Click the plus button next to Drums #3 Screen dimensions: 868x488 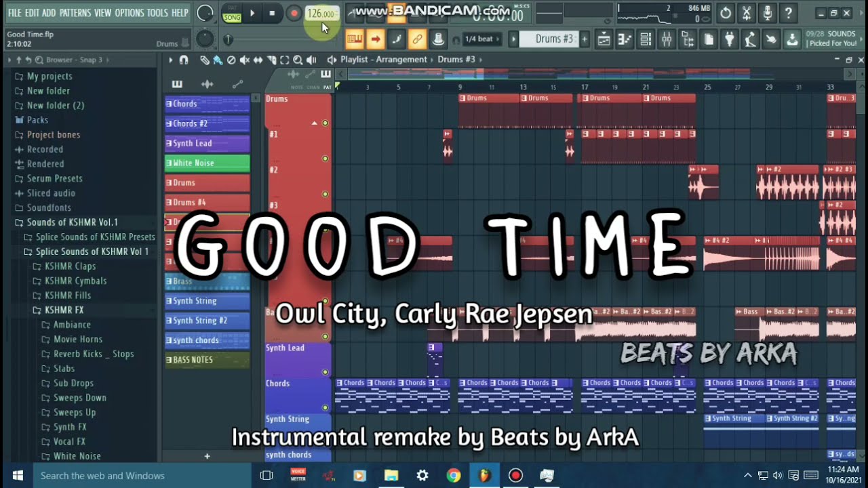(584, 39)
